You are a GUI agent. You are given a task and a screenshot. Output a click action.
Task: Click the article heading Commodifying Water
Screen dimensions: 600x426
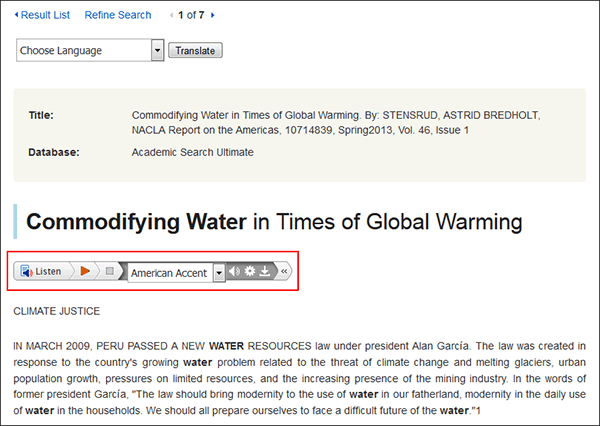[x=136, y=222]
